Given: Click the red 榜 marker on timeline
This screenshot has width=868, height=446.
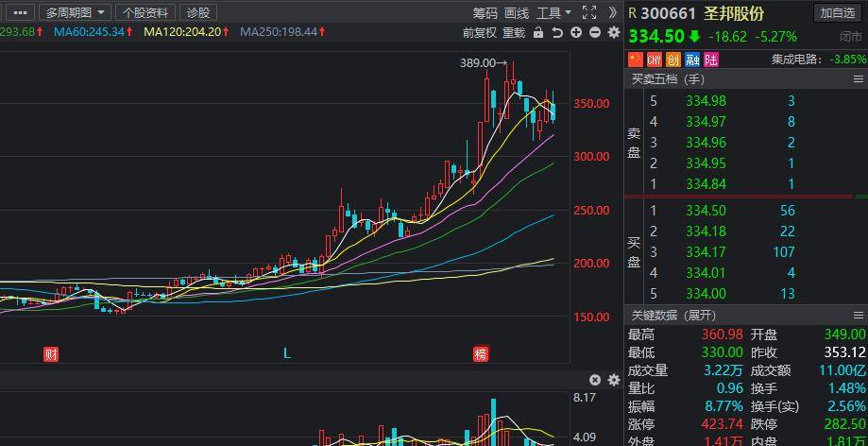Looking at the screenshot, I should coord(481,354).
